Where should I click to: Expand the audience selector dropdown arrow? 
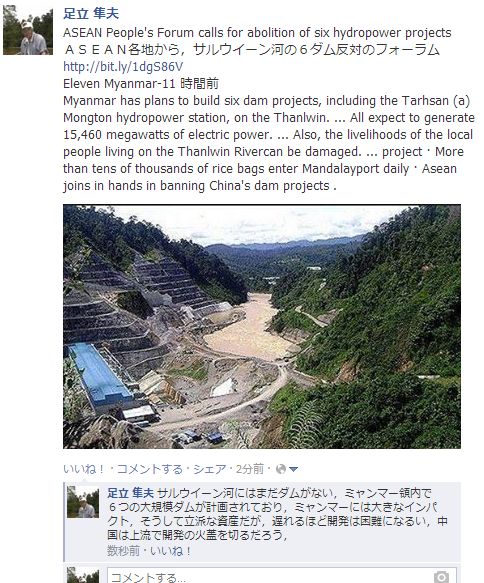tap(293, 470)
